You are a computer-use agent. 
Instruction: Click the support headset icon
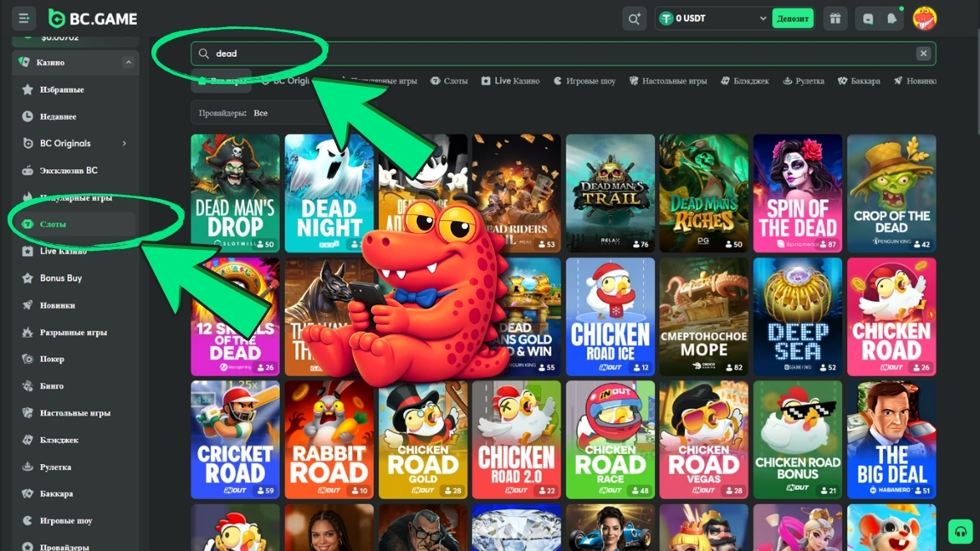point(960,531)
